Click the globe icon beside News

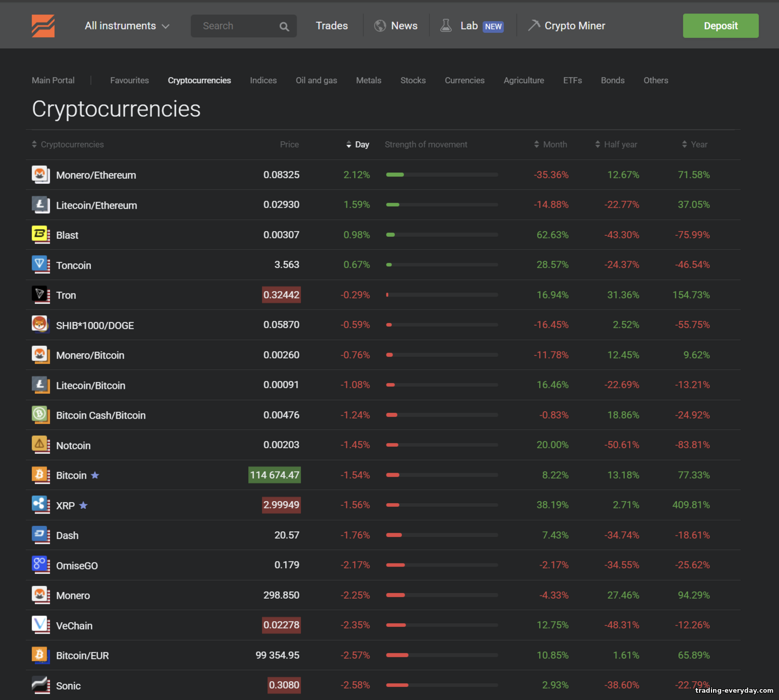380,25
